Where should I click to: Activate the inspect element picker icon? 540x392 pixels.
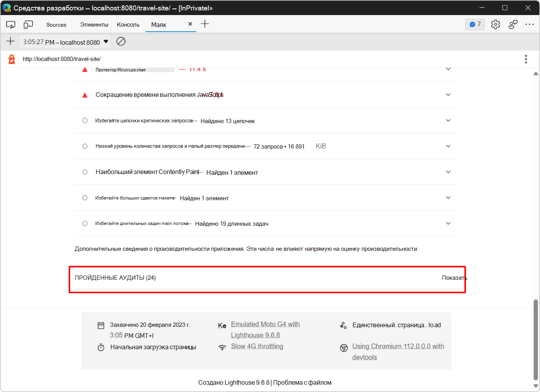[10, 25]
